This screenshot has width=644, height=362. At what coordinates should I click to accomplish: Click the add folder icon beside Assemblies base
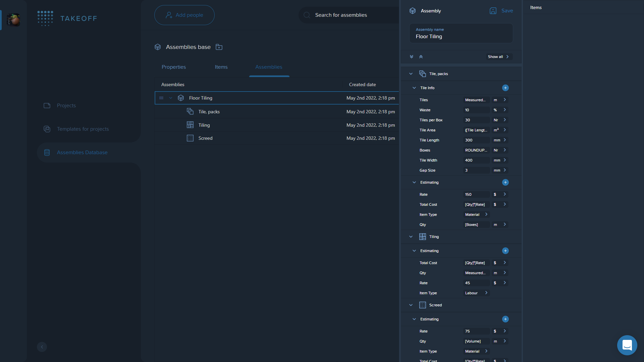point(219,47)
